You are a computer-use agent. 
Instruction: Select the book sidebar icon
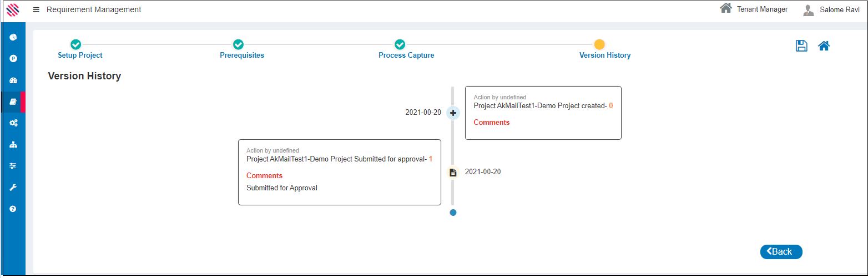coord(13,102)
